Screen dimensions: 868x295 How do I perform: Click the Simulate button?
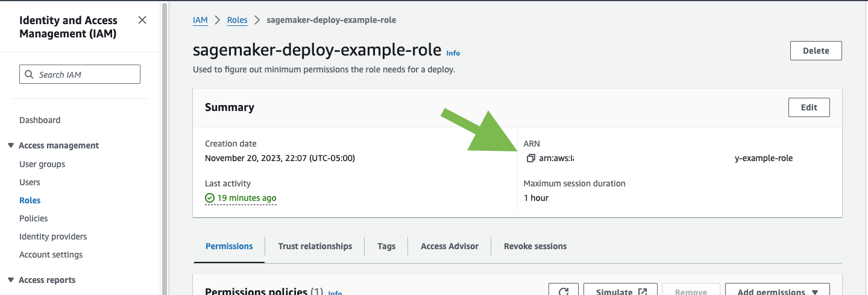620,291
